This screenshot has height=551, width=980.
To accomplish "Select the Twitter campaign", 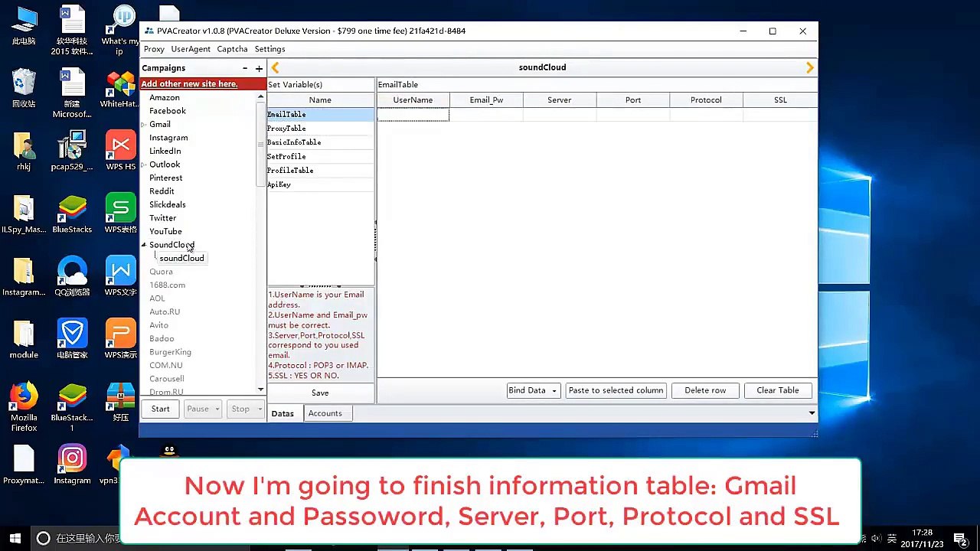I will [x=162, y=218].
